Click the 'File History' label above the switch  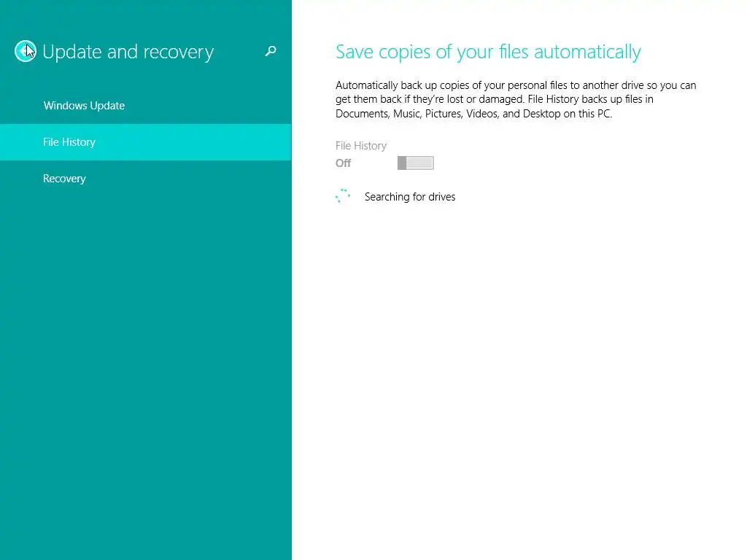pos(360,146)
